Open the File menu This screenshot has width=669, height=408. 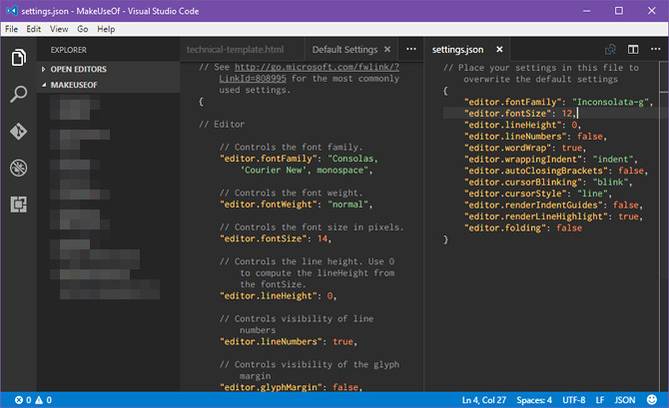(x=12, y=29)
